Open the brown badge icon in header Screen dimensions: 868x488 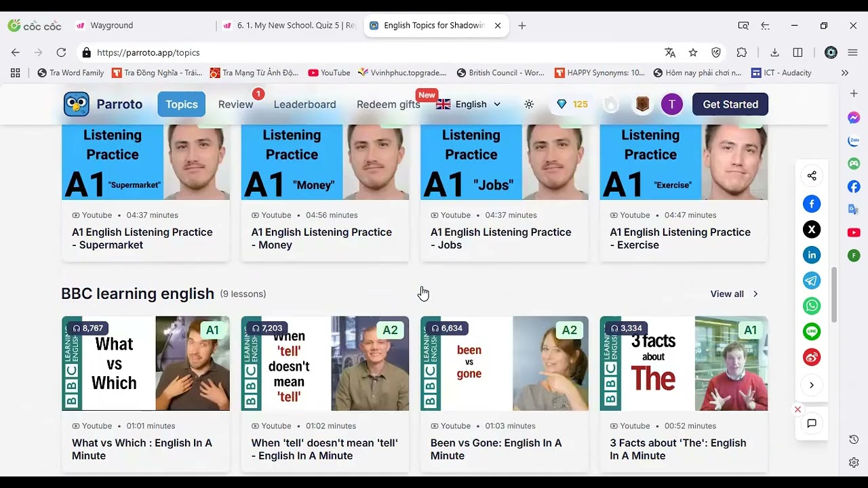[x=642, y=104]
